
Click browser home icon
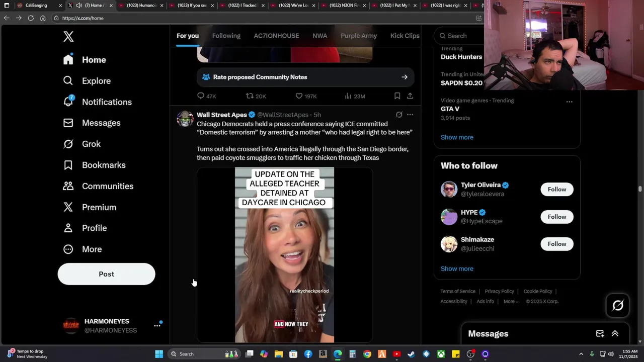pyautogui.click(x=43, y=18)
